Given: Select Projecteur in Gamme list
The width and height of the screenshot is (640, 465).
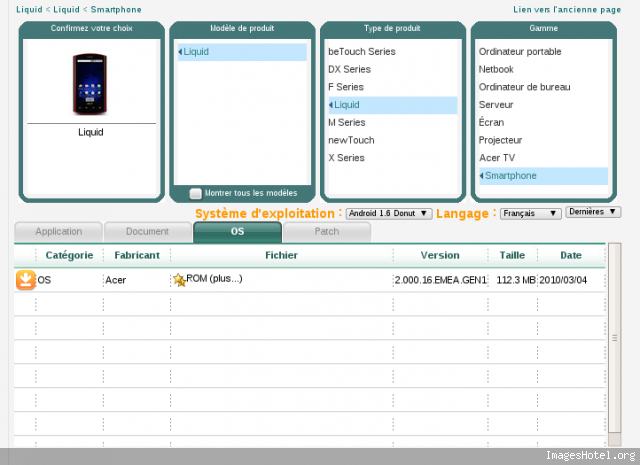Looking at the screenshot, I should point(500,140).
